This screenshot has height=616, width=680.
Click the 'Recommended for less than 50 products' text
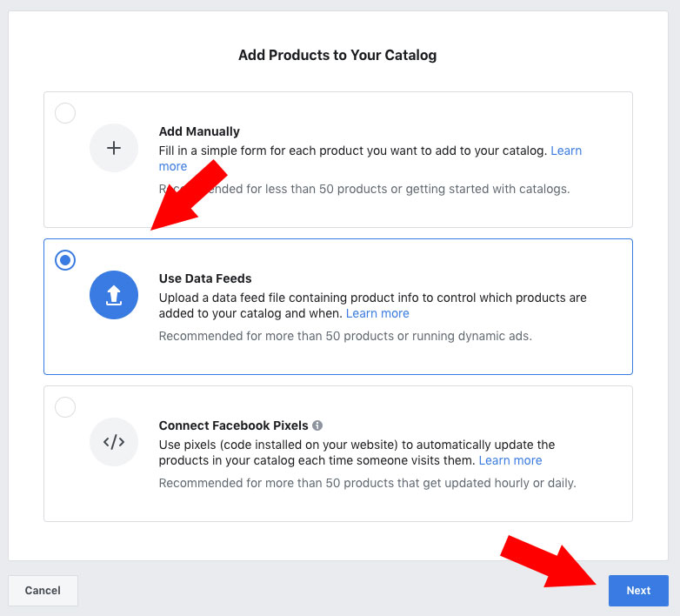click(364, 189)
